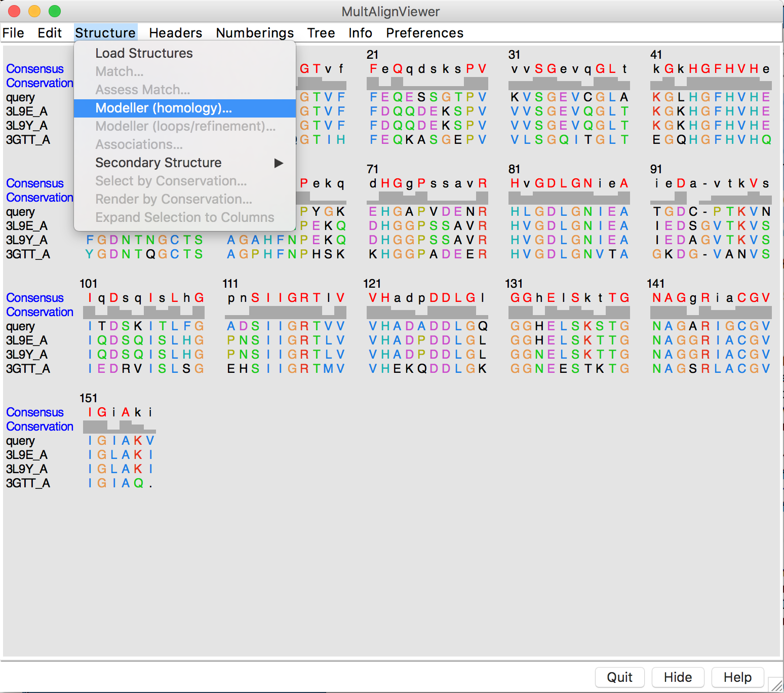Select the 3L9E_A sequence name in first block

click(27, 111)
